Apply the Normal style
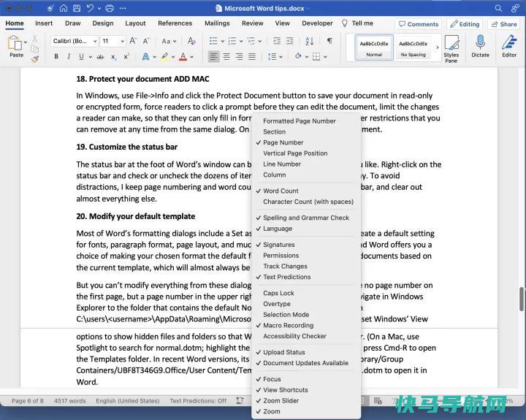 [x=374, y=47]
